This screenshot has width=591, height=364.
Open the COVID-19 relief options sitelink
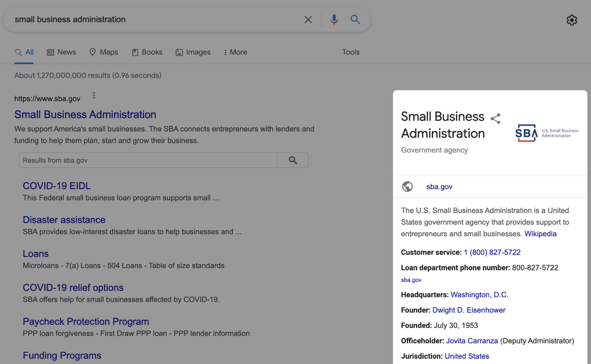coord(73,288)
